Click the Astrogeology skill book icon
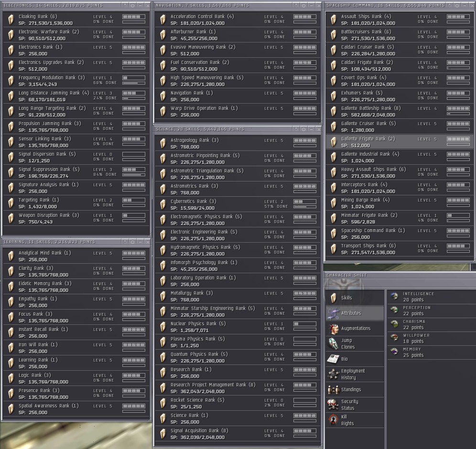Image resolution: width=476 pixels, height=449 pixels. 163,143
